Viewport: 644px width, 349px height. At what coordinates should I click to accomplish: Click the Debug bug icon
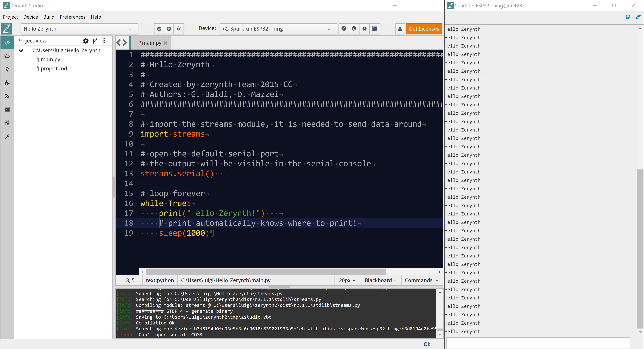point(178,29)
